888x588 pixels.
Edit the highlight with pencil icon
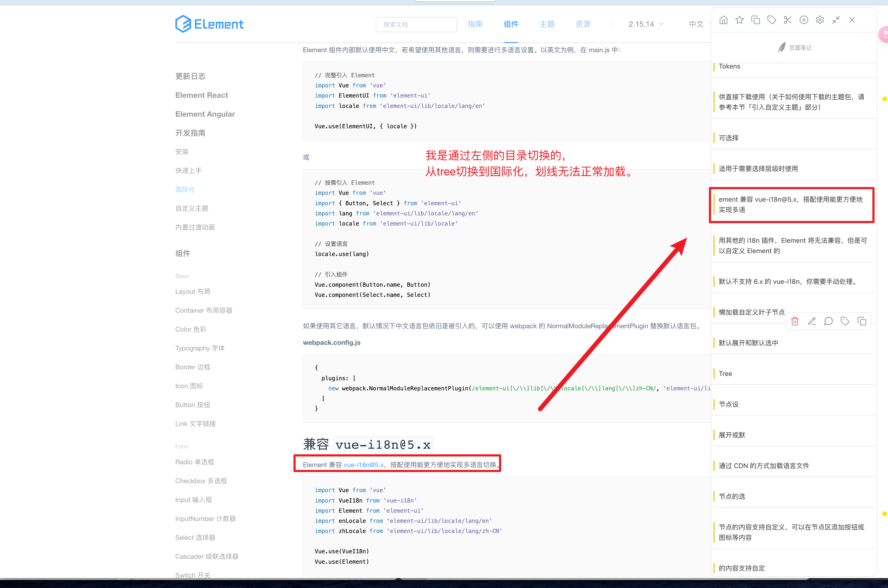click(812, 321)
